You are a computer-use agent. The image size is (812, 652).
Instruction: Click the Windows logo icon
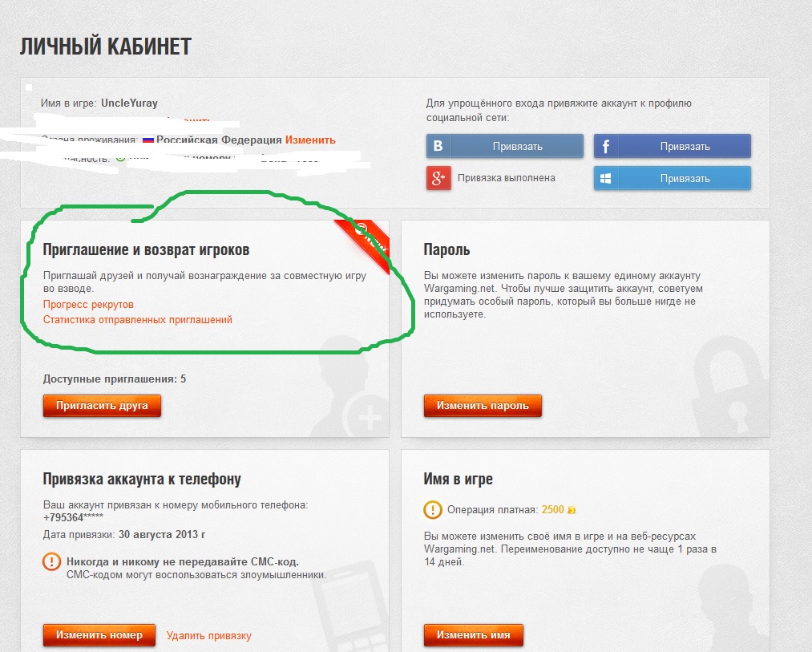[605, 178]
